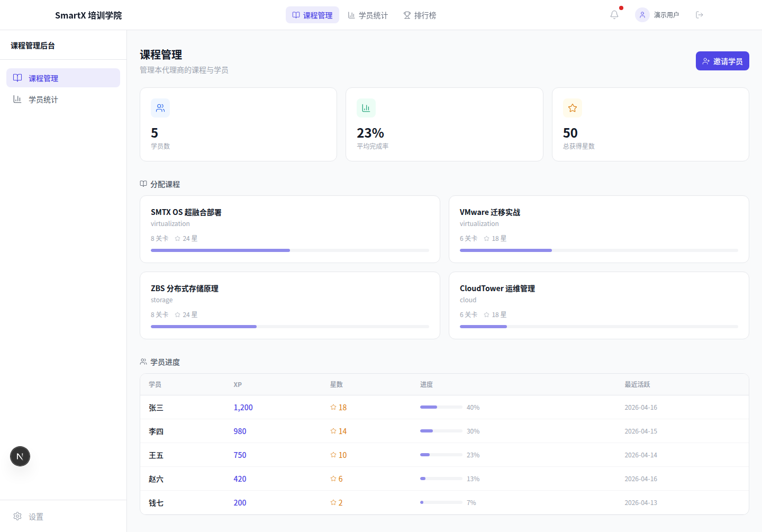This screenshot has height=532, width=762.
Task: Click the notification bell icon
Action: 614,15
